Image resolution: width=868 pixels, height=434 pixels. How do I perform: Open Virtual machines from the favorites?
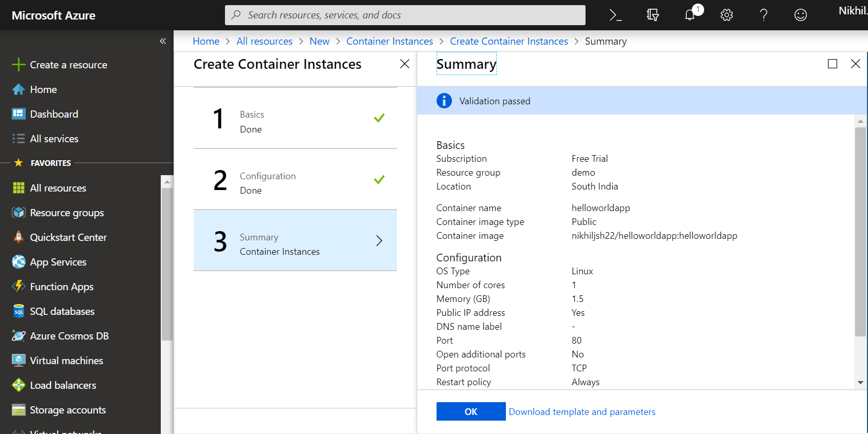click(66, 361)
